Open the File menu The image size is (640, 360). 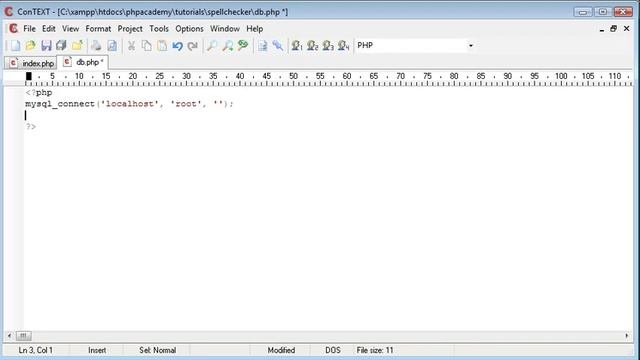29,29
